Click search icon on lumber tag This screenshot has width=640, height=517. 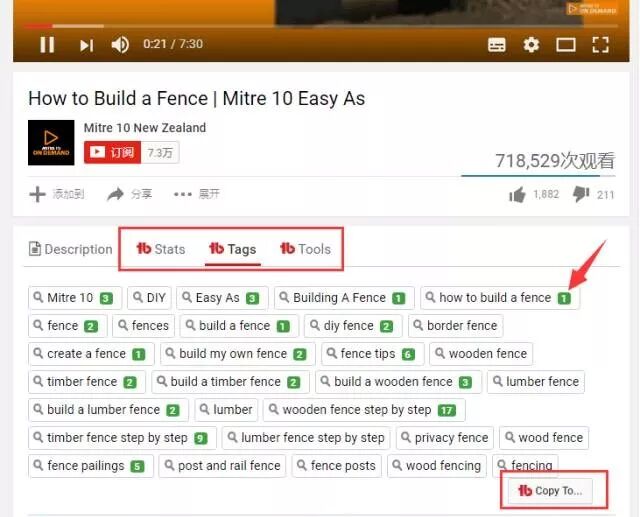tap(204, 409)
